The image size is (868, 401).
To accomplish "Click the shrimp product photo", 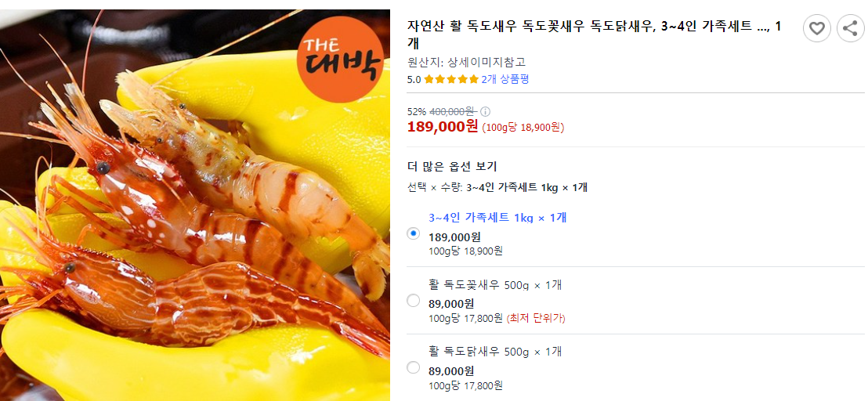I will tap(195, 204).
